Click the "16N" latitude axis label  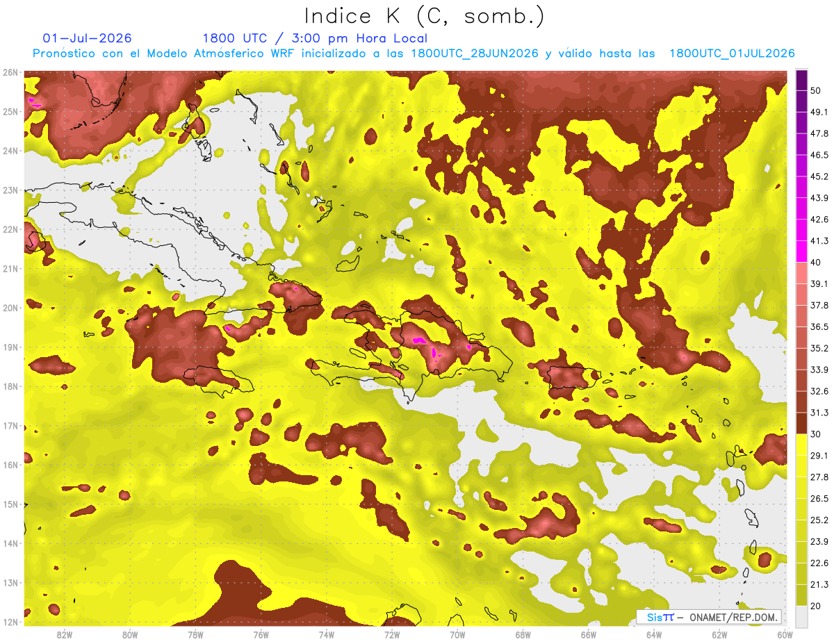tap(10, 465)
